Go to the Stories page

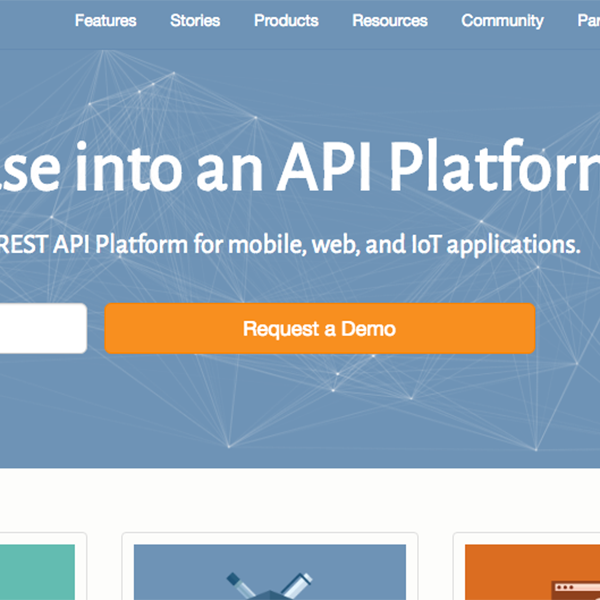point(195,20)
